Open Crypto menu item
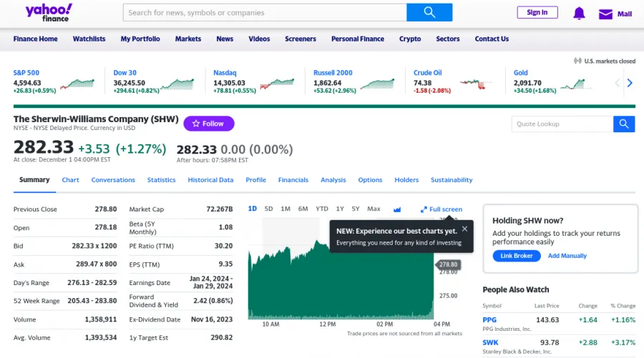Viewport: 644px width, 358px height. pyautogui.click(x=410, y=39)
